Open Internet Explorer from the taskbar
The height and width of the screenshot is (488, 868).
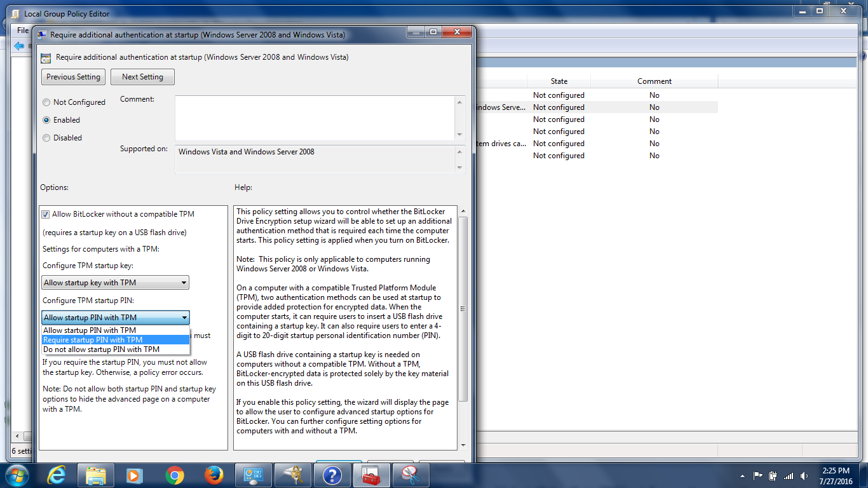pyautogui.click(x=57, y=475)
